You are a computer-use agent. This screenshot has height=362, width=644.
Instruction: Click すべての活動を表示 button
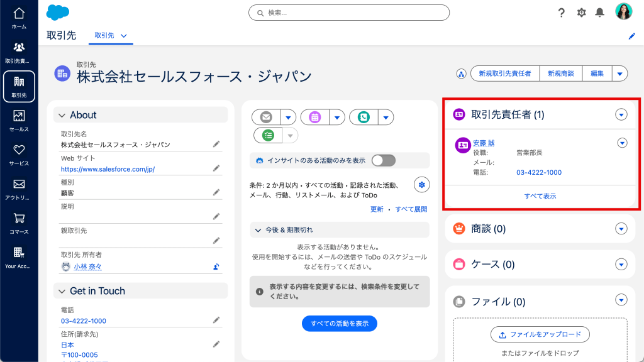(340, 324)
